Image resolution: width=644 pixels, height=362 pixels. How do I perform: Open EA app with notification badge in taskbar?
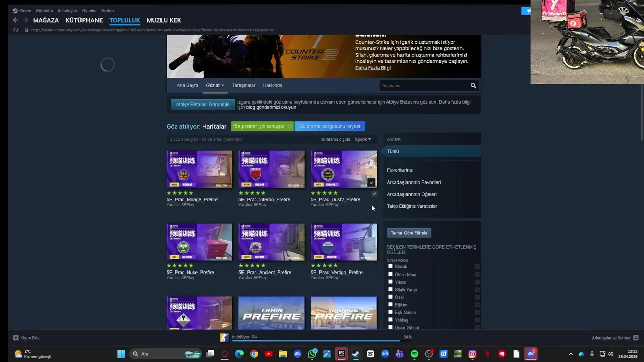click(x=531, y=354)
